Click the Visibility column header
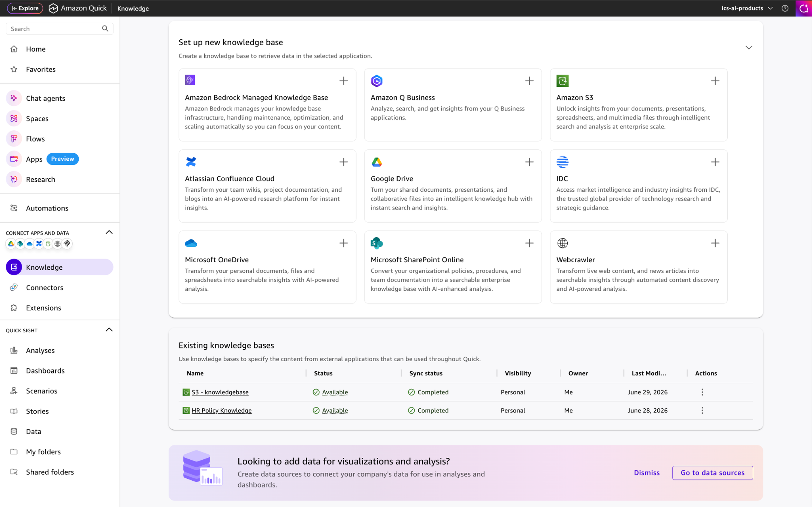 pos(517,373)
